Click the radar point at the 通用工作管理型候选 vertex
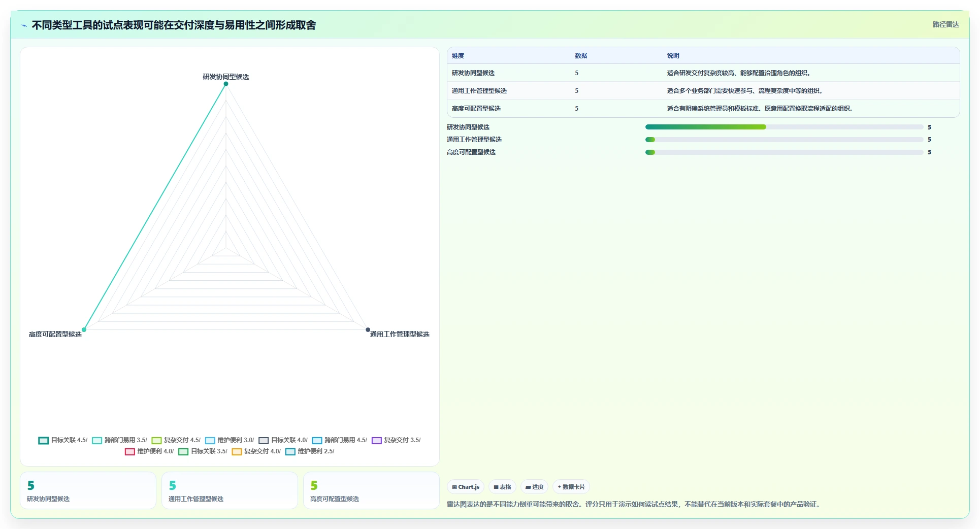Viewport: 980px width, 529px height. coord(368,329)
